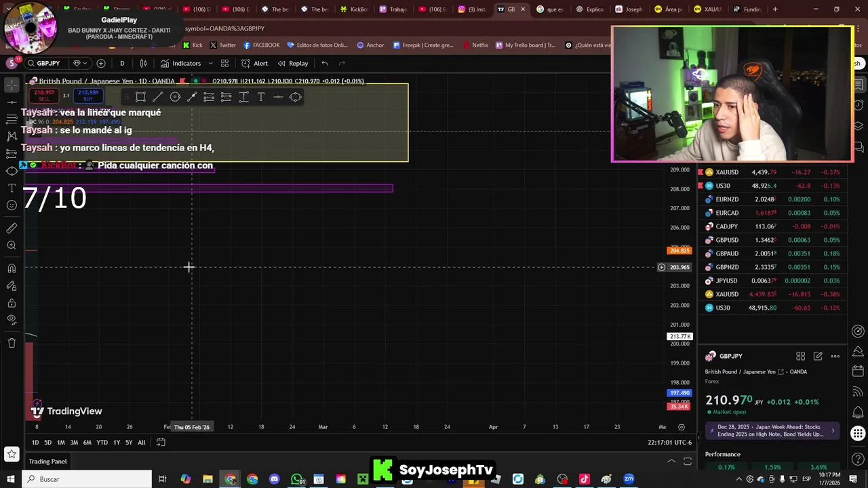Open the 22:17:01 UTC-6 timezone menu
This screenshot has height=488, width=868.
pos(669,443)
